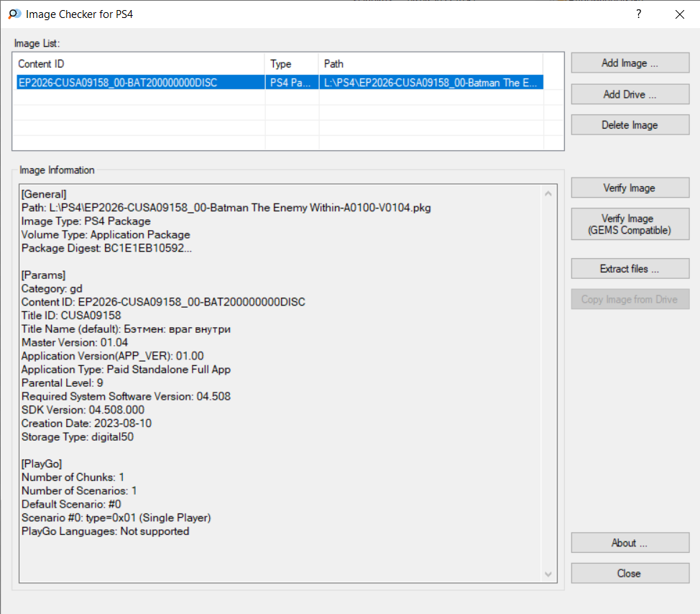
Task: Open the Extract files dialog
Action: [630, 269]
